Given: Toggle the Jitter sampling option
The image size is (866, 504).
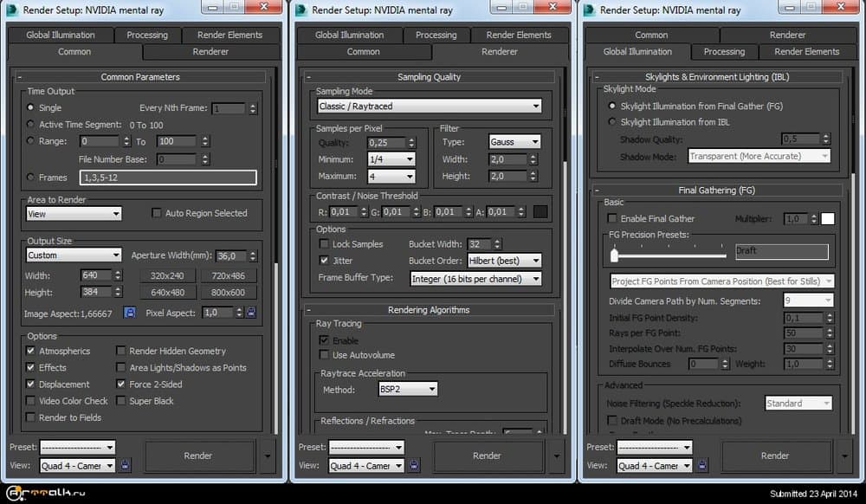Looking at the screenshot, I should click(324, 260).
